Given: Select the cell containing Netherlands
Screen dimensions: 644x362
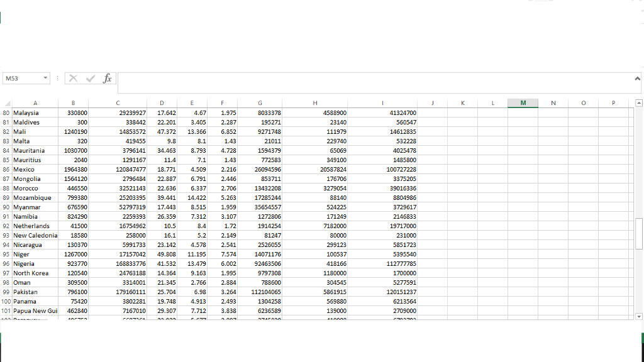Looking at the screenshot, I should (35, 226).
